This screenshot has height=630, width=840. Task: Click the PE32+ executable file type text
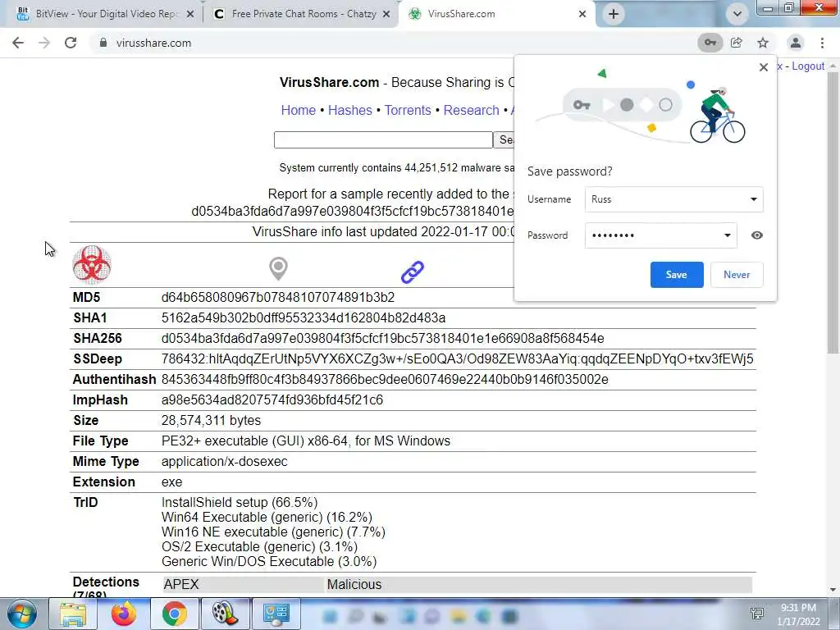coord(306,441)
